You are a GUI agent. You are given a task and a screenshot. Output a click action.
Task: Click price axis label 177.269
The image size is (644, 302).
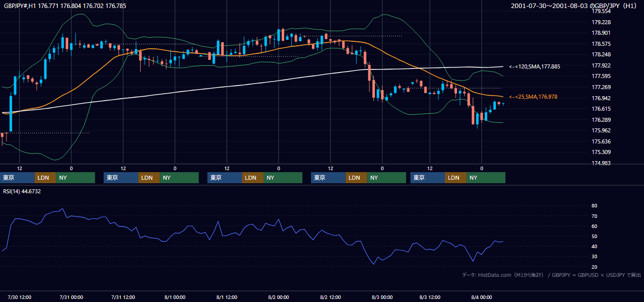coord(601,87)
